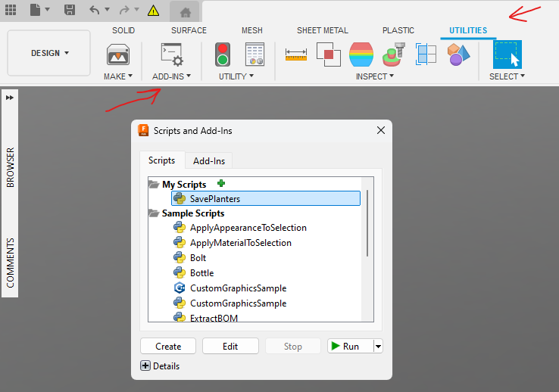
Task: Click the colored shapes inspect icon
Action: point(458,54)
